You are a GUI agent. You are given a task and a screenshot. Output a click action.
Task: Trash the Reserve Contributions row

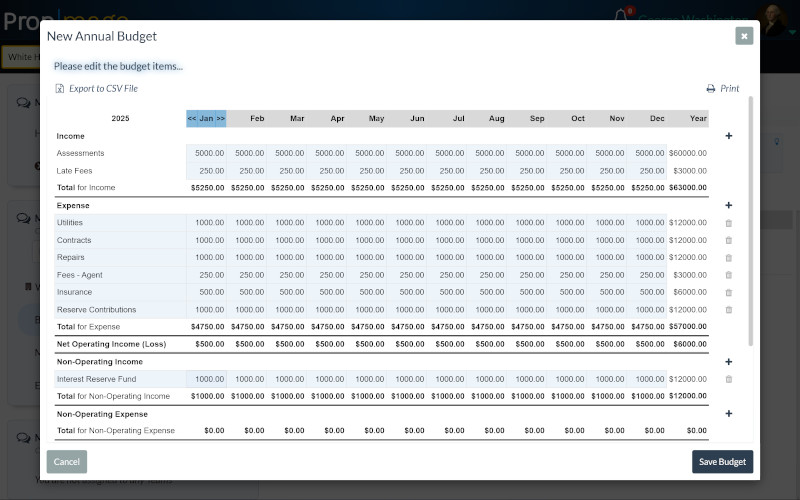[x=728, y=309]
